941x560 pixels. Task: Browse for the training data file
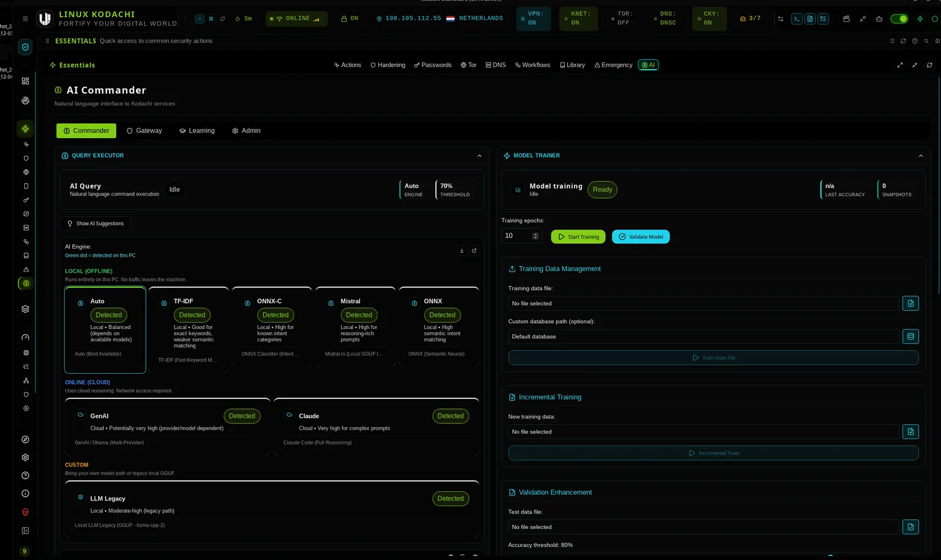[x=910, y=304]
